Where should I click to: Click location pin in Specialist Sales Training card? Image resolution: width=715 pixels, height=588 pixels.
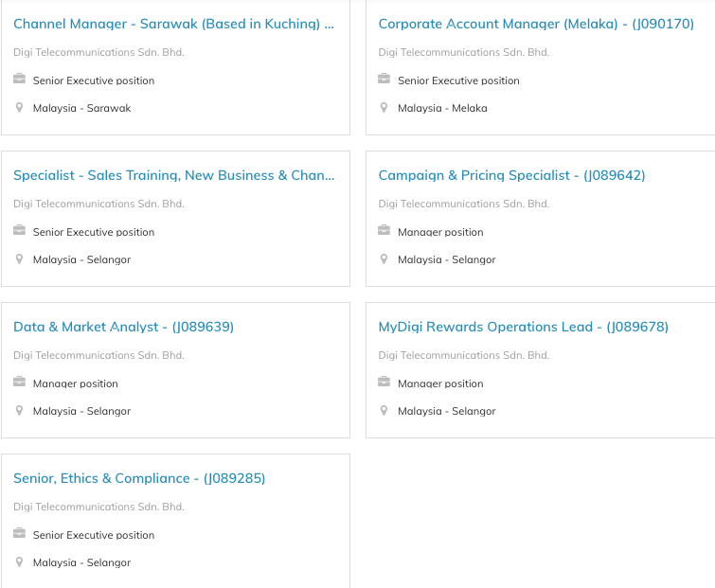click(x=20, y=259)
